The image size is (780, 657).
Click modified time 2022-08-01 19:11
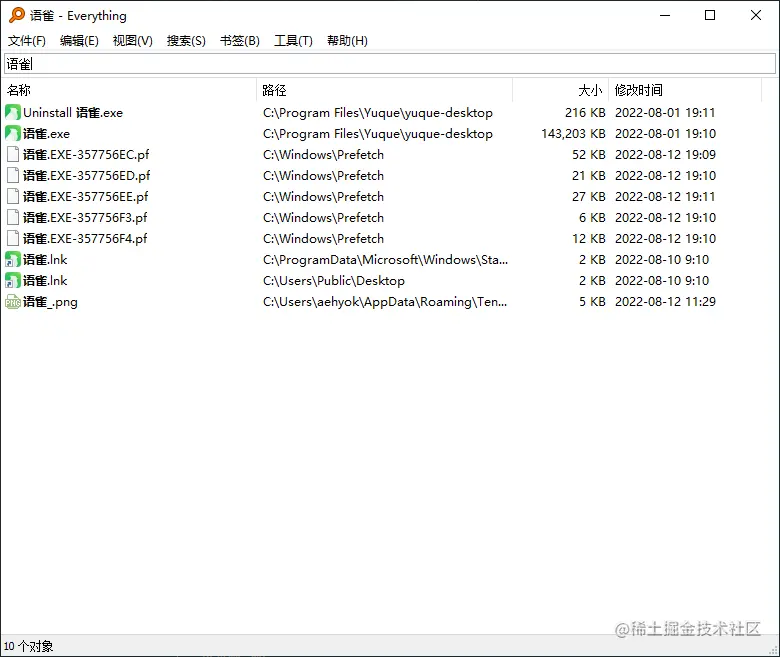[x=665, y=113]
